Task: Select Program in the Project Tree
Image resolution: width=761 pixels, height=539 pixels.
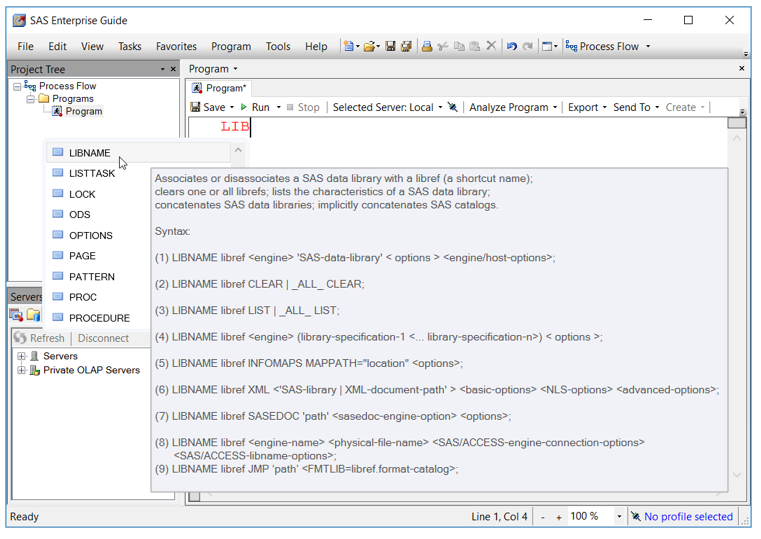Action: (83, 112)
